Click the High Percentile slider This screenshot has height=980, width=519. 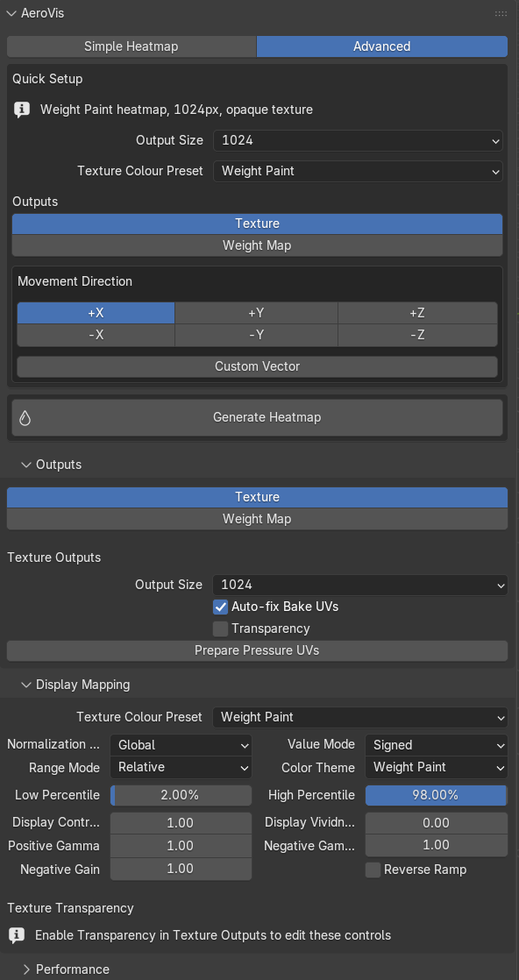tap(437, 796)
